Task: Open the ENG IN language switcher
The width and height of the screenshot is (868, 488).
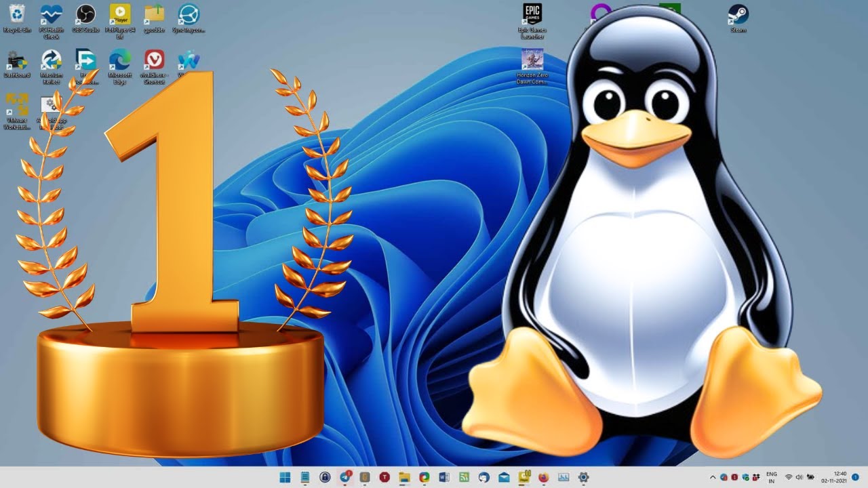Action: click(x=772, y=477)
